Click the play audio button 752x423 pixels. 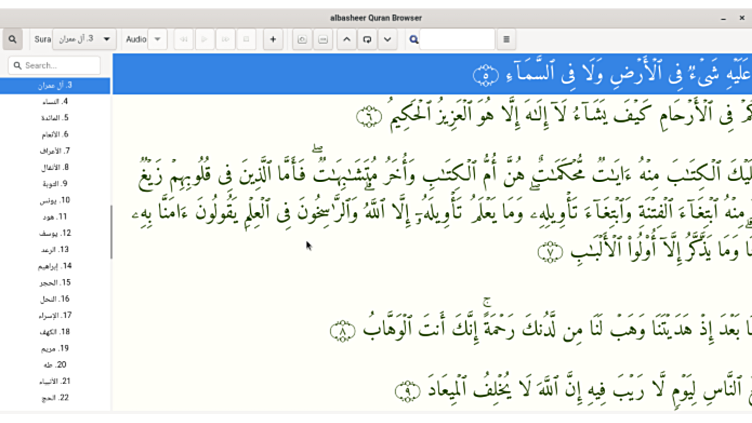coord(204,39)
